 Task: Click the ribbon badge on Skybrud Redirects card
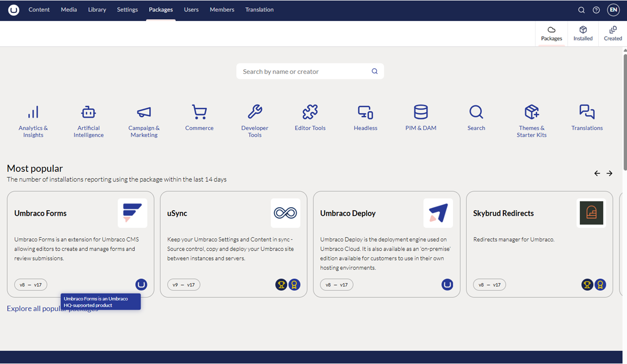600,285
